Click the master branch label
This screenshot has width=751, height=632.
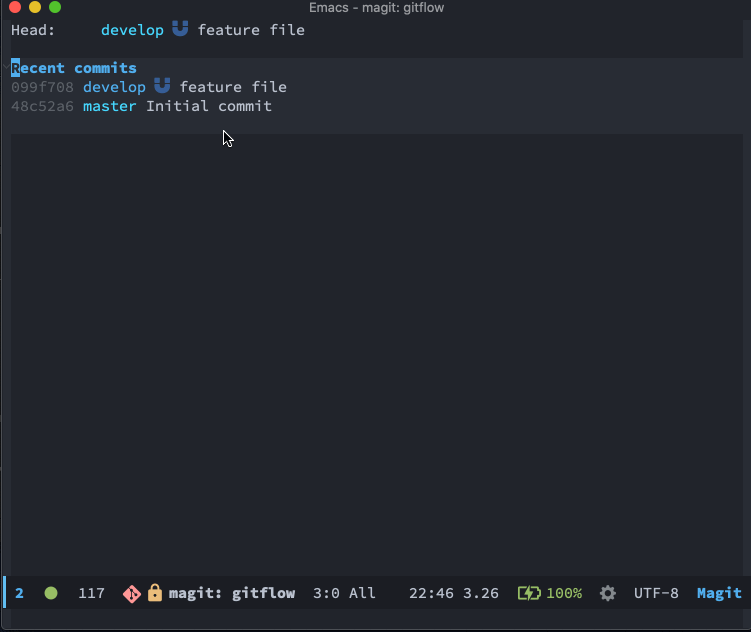pos(110,106)
